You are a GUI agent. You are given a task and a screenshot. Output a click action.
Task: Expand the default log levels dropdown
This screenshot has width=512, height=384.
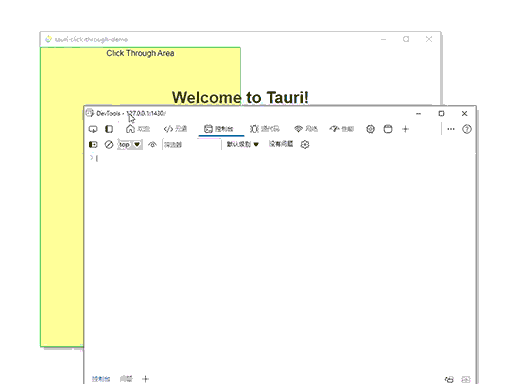(x=243, y=144)
